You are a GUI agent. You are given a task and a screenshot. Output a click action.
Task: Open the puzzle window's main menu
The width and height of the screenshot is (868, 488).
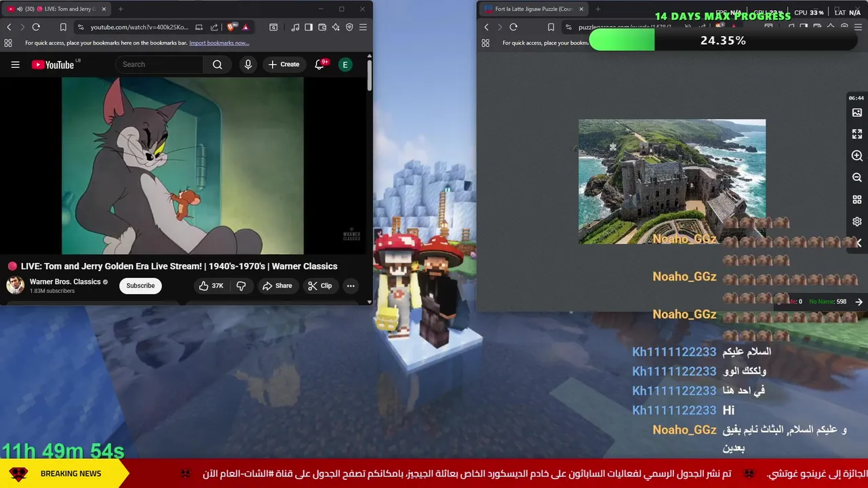pyautogui.click(x=858, y=27)
